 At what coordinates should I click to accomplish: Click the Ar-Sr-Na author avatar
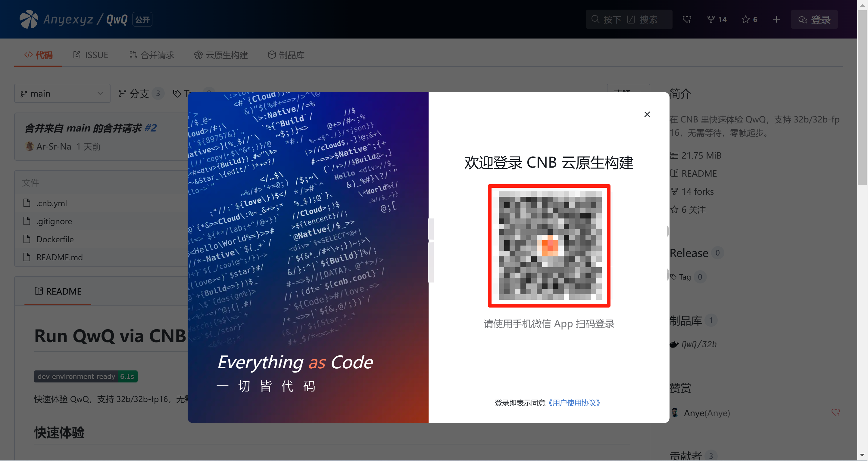click(x=29, y=146)
